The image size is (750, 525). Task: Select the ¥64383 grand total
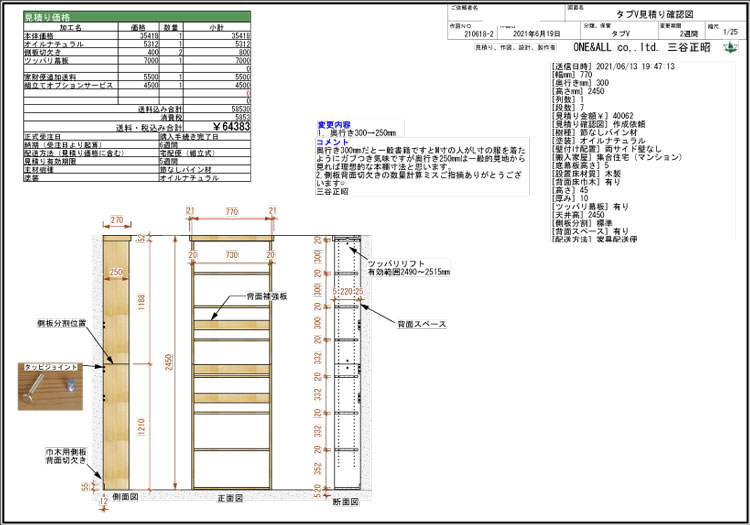(231, 127)
